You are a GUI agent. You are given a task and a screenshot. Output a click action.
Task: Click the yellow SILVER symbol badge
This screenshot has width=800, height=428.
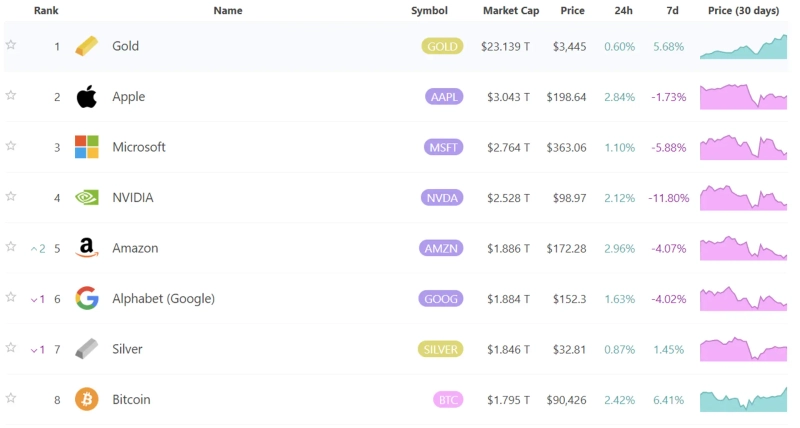coord(441,349)
